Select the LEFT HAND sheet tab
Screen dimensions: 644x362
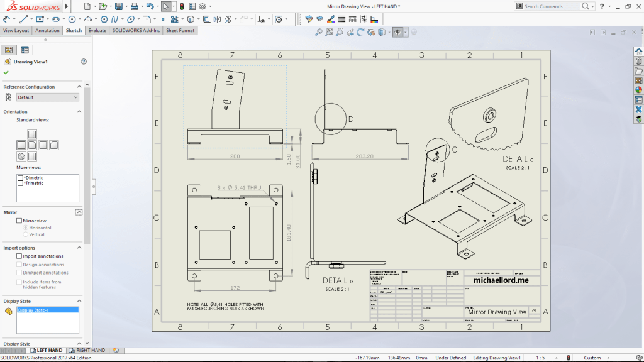[x=47, y=350]
